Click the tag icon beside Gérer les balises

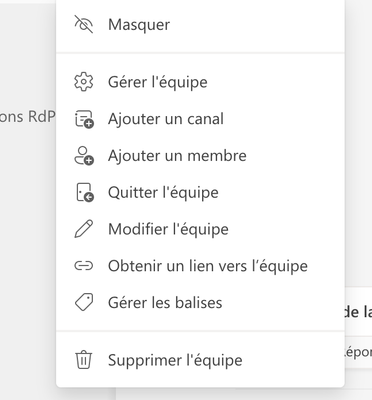[83, 302]
